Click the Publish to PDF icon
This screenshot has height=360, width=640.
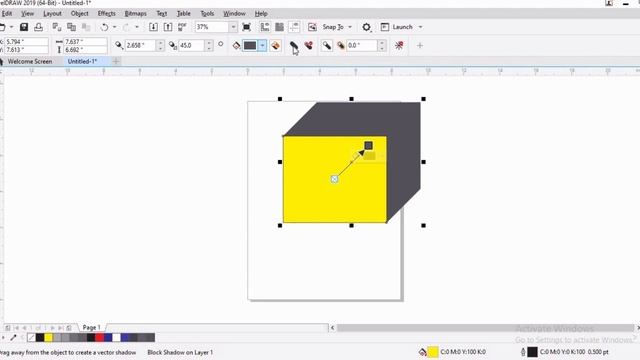coord(182,27)
